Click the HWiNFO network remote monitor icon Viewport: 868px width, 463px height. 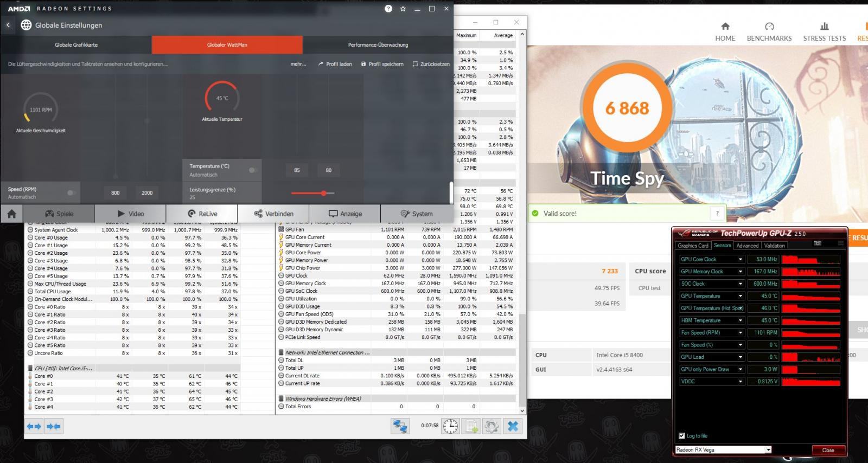pyautogui.click(x=400, y=426)
